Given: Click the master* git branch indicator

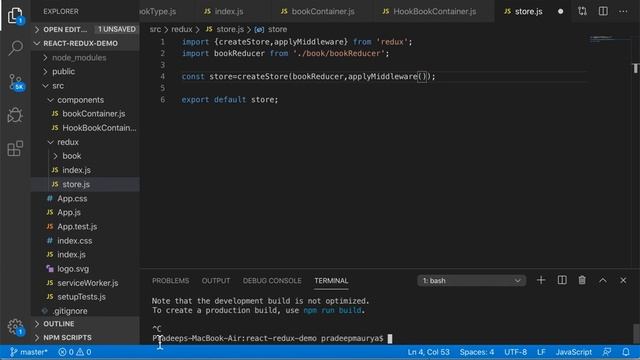Looking at the screenshot, I should pyautogui.click(x=29, y=352).
